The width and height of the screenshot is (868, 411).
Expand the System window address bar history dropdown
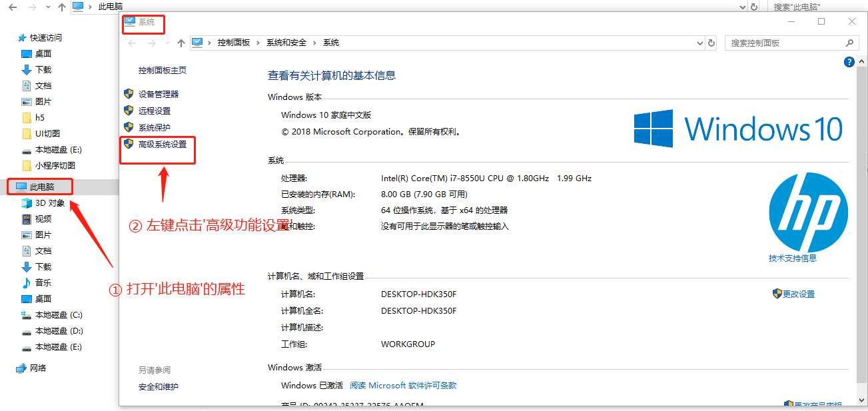(x=699, y=43)
